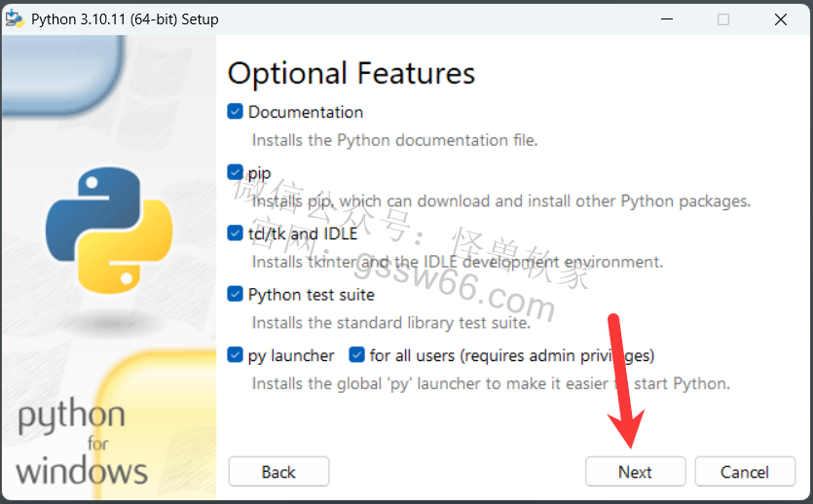
Task: Click the global 'py' launcher description text
Action: [x=491, y=383]
